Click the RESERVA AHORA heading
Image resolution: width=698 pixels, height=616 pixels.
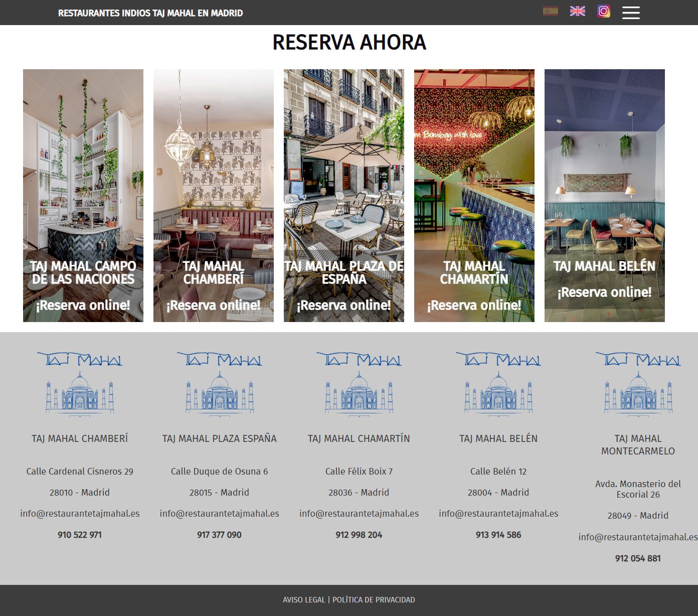349,42
